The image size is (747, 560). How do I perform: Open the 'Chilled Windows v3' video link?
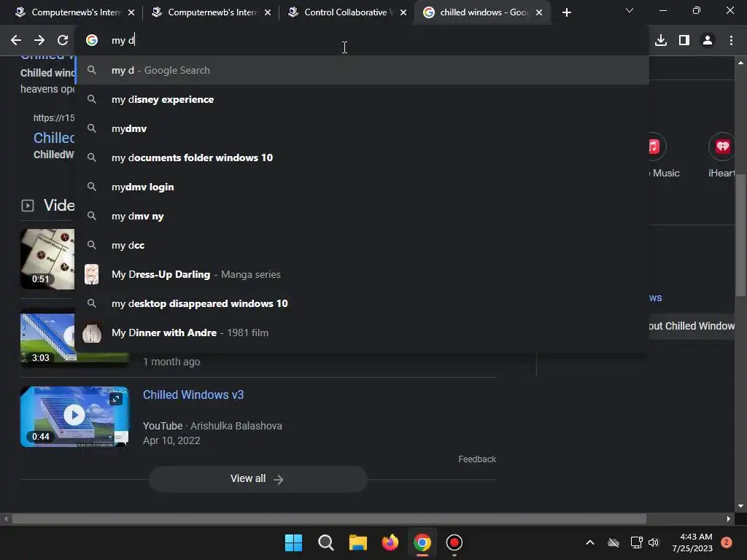click(193, 394)
